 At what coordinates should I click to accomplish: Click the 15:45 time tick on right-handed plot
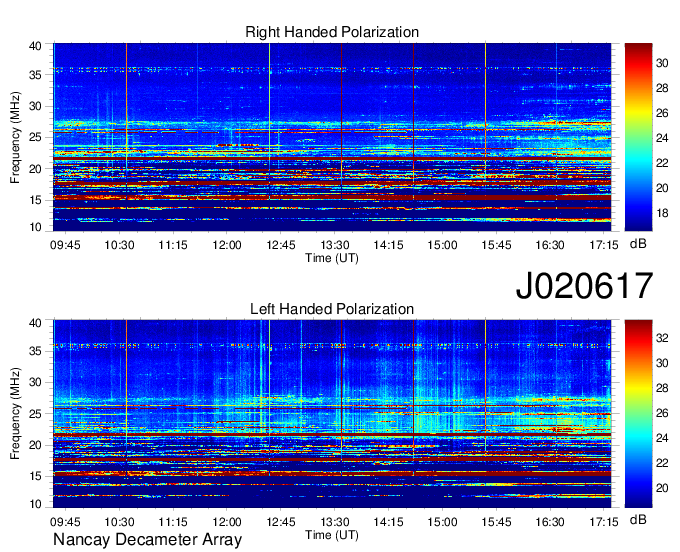pos(497,245)
